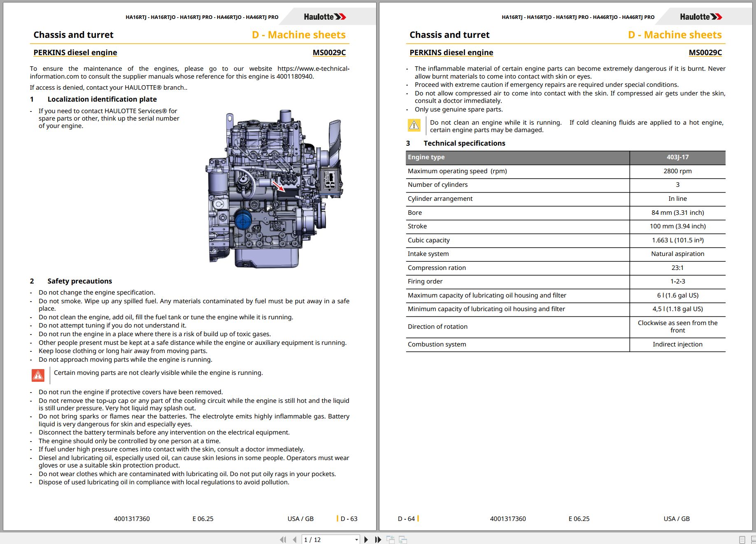
Task: Click the MS0029C reference on right page
Action: (x=705, y=52)
